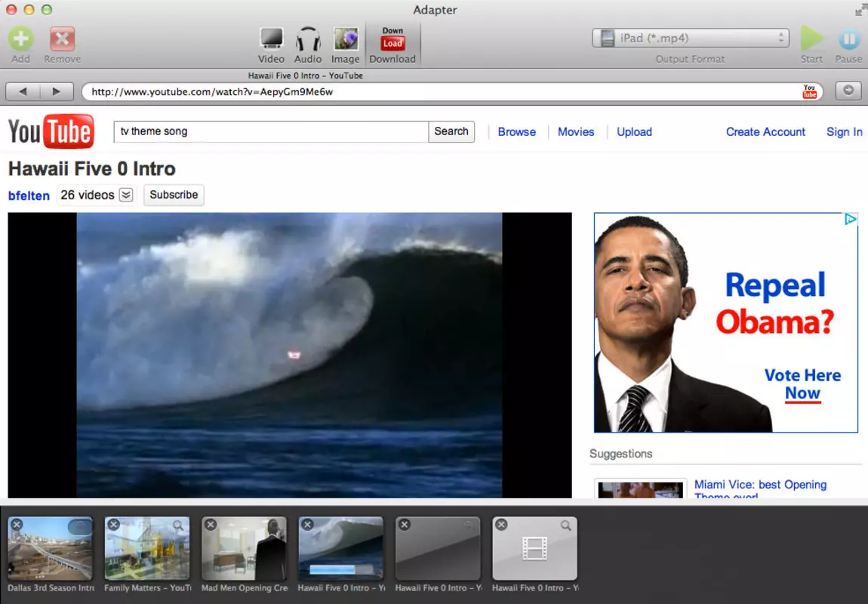
Task: Click Vote Here Now in the ad
Action: click(802, 384)
